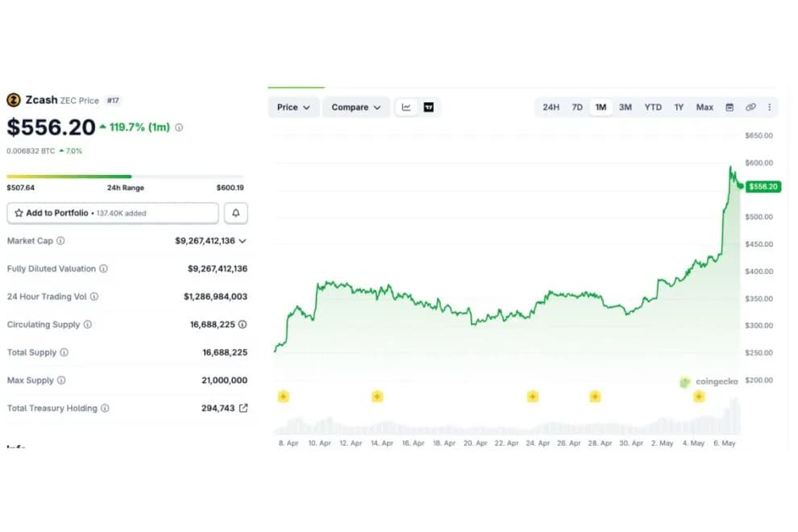Click the 20. Apr x-axis date label
The image size is (798, 532).
tap(476, 443)
